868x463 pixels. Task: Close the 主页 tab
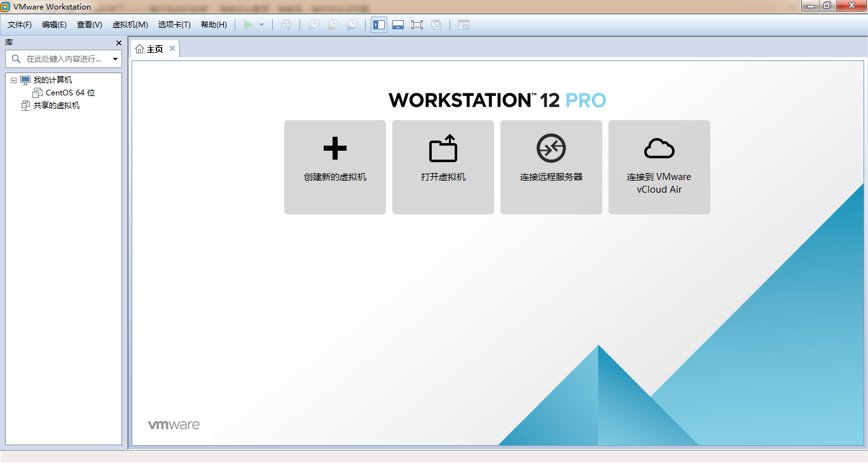tap(172, 49)
